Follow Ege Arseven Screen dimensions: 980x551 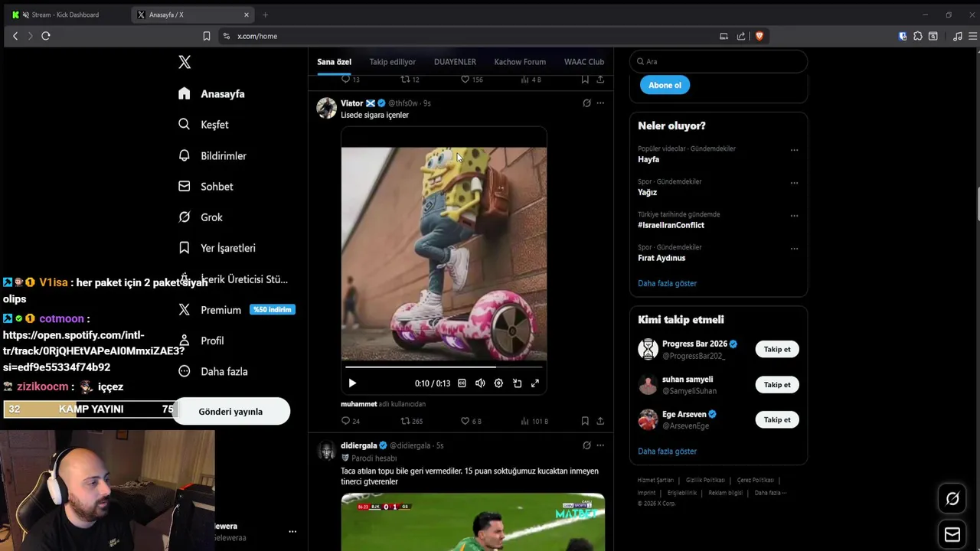click(x=777, y=419)
